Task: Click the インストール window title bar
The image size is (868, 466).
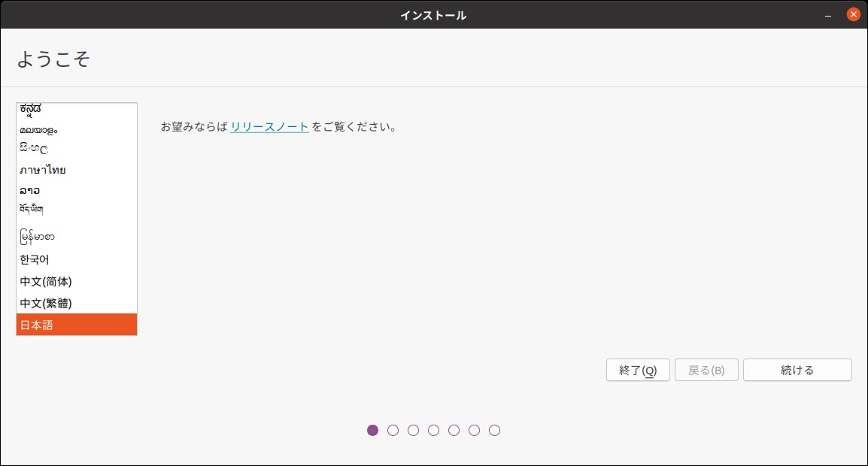Action: coord(434,14)
